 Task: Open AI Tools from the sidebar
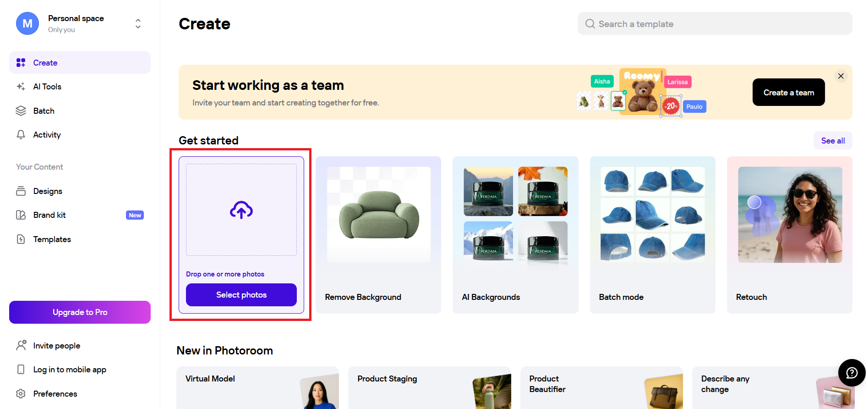click(80, 87)
